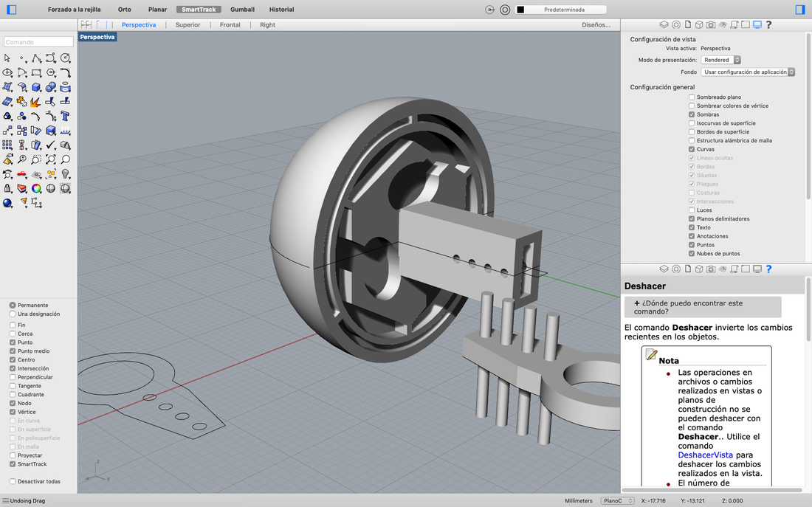Open the DeshacerVista help link
This screenshot has width=812, height=507.
point(705,455)
